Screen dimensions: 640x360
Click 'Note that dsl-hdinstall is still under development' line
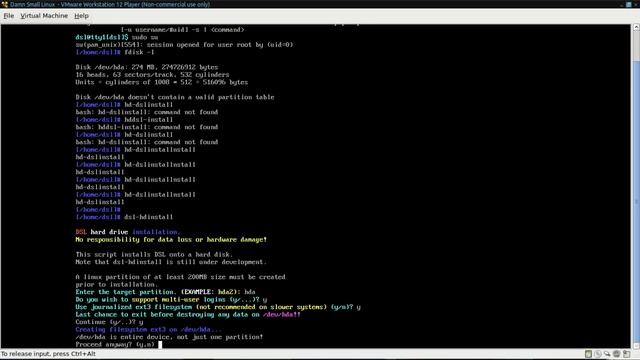pyautogui.click(x=171, y=262)
